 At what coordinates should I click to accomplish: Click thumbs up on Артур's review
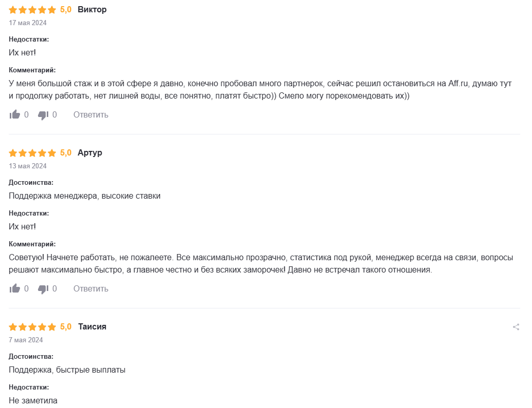pyautogui.click(x=14, y=288)
